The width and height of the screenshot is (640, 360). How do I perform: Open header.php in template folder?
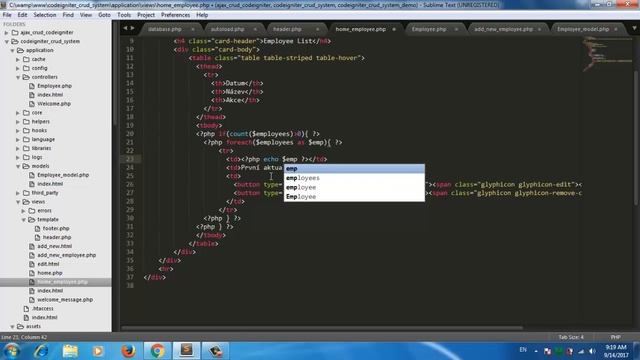click(57, 238)
